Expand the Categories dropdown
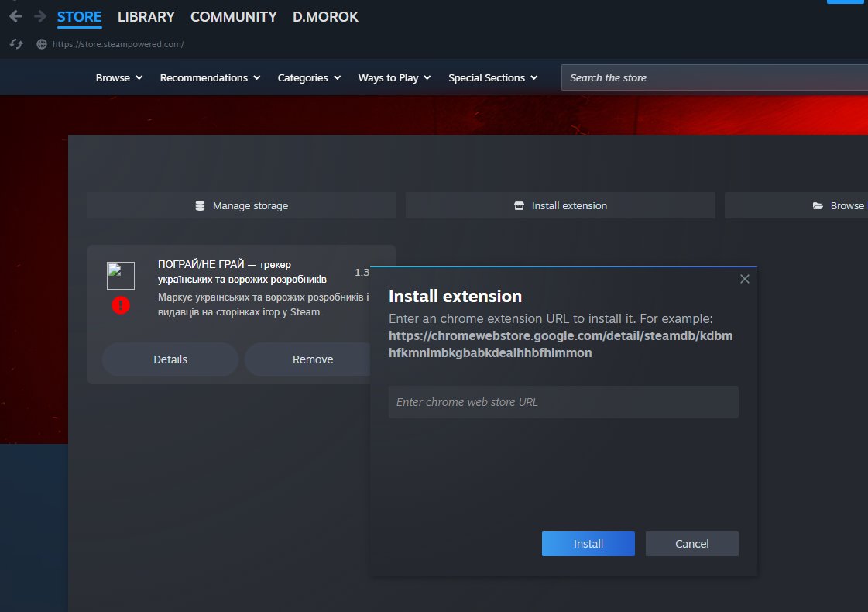The width and height of the screenshot is (868, 612). 309,77
